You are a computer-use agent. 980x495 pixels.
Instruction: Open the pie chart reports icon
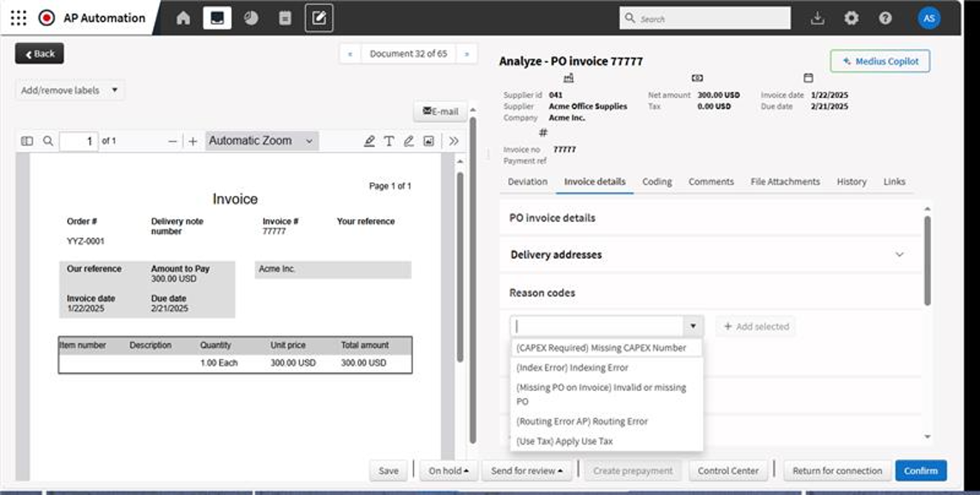point(251,18)
